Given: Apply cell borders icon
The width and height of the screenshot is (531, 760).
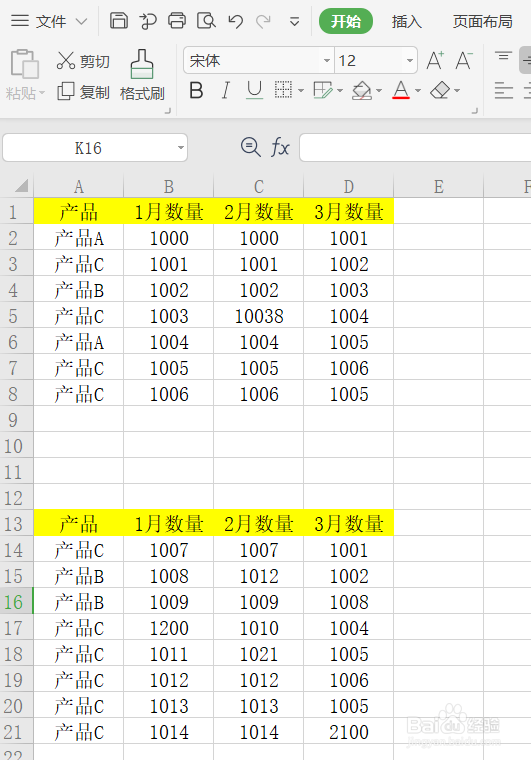Looking at the screenshot, I should (283, 90).
